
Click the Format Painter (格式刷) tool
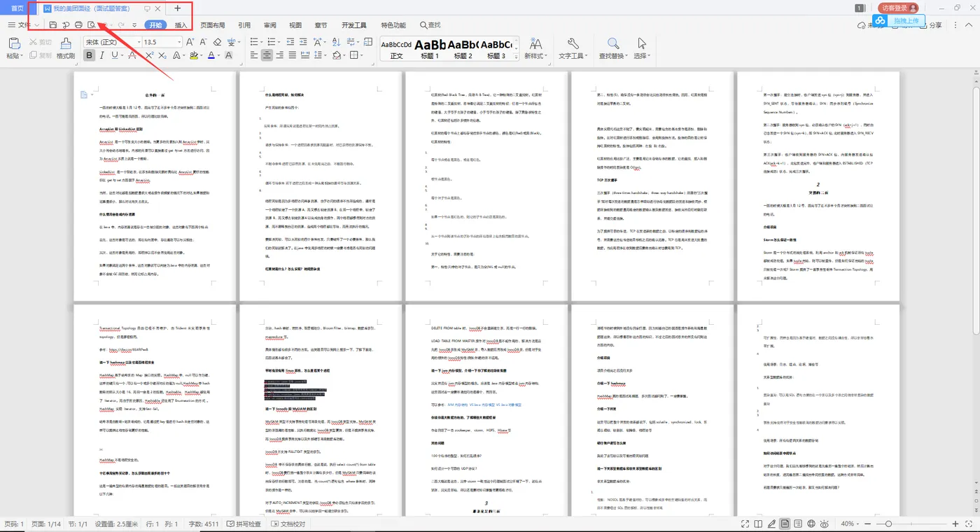tap(66, 48)
